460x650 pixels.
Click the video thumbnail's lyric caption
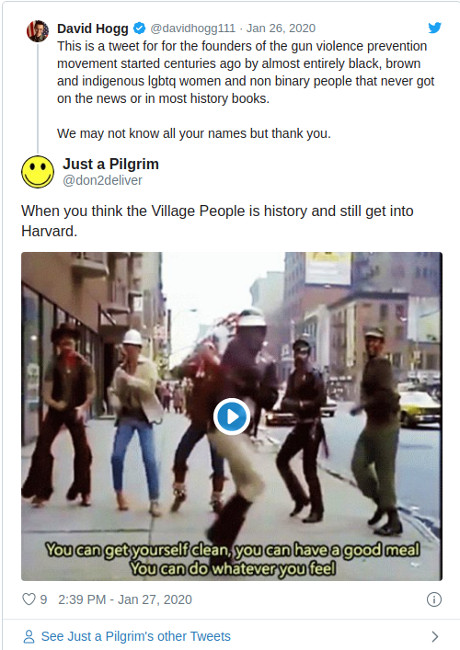[x=232, y=559]
